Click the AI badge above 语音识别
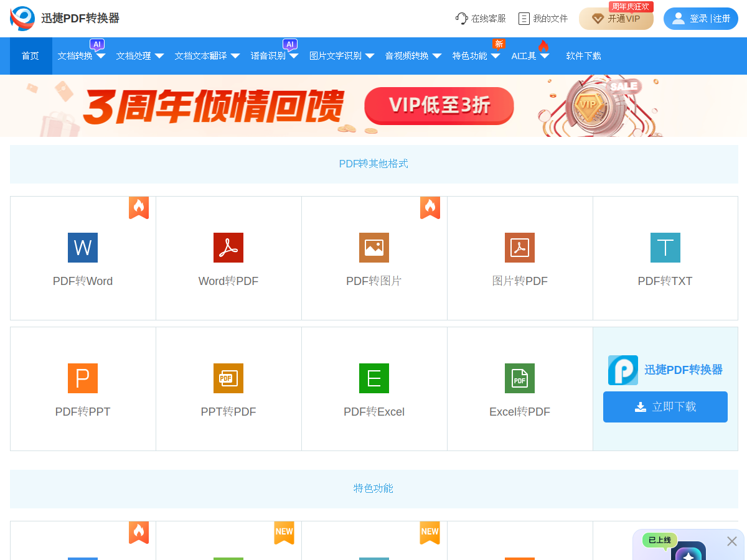 (290, 44)
